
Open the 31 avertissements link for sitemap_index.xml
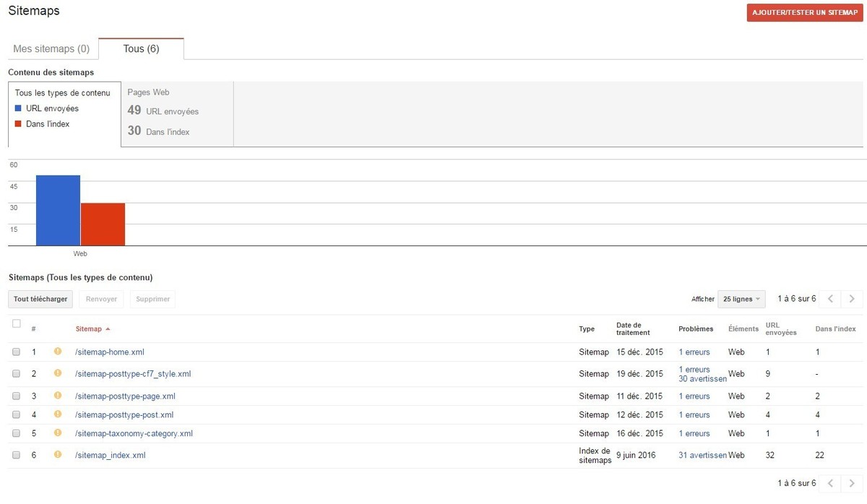coord(702,455)
